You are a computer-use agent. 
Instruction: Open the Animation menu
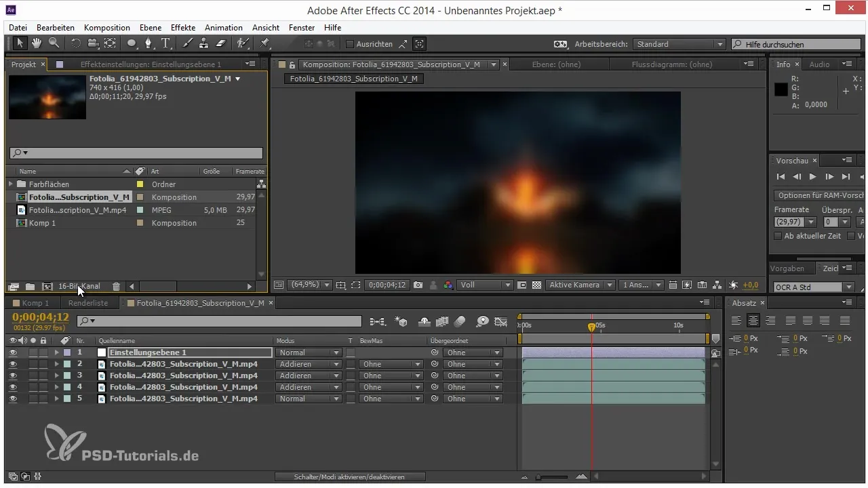224,28
